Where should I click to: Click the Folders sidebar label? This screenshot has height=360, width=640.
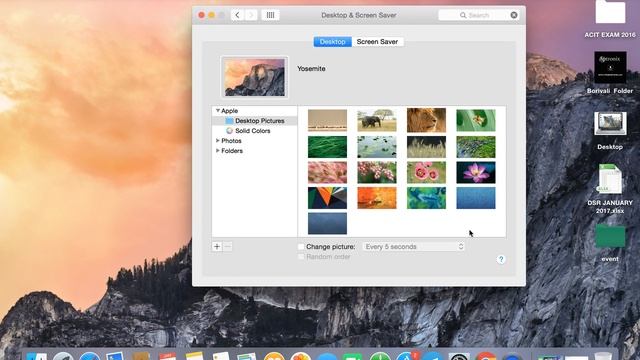click(232, 151)
